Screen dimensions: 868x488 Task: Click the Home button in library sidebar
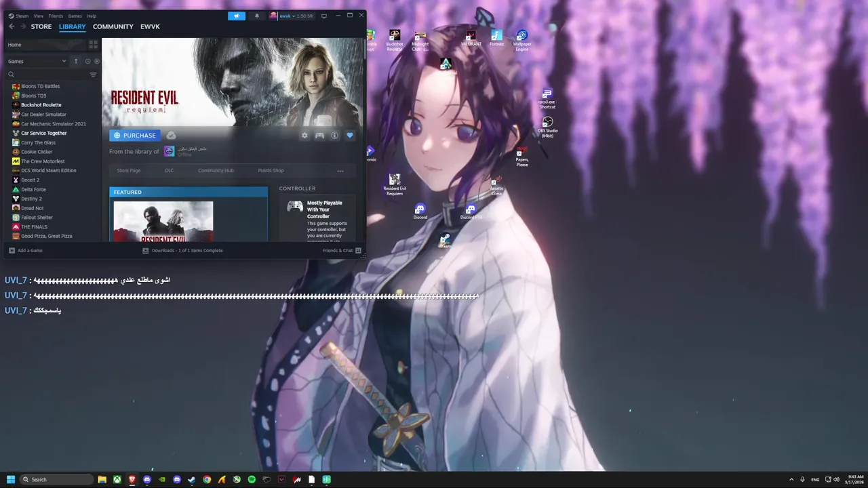coord(45,45)
